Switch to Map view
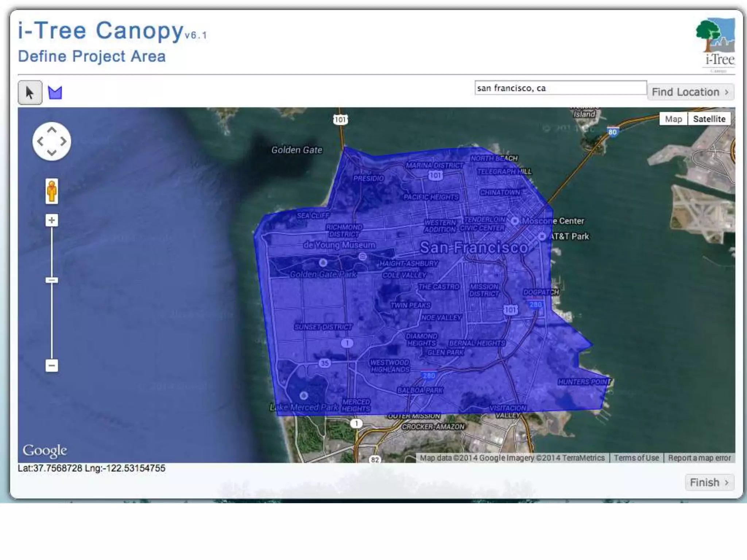The image size is (747, 560). click(x=673, y=119)
